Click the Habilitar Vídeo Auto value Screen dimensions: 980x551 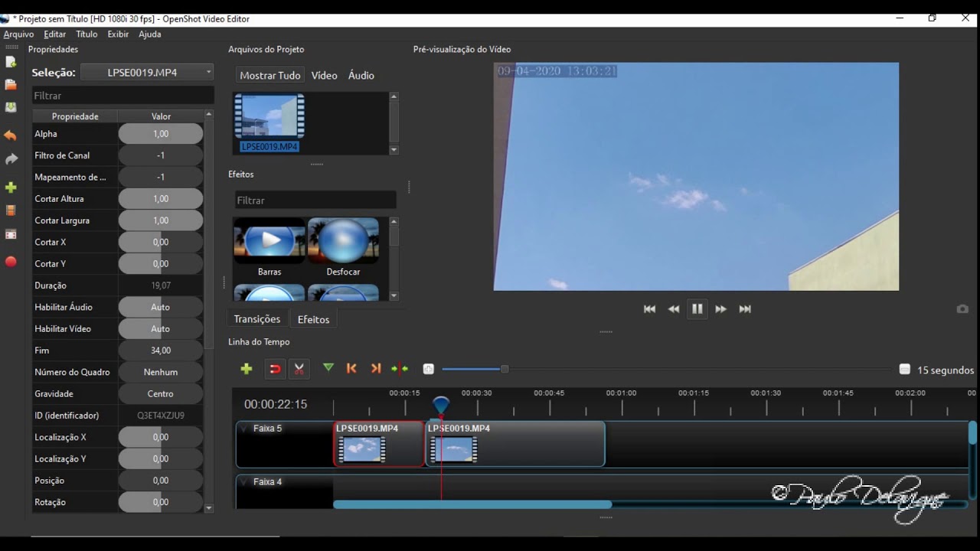tap(161, 328)
